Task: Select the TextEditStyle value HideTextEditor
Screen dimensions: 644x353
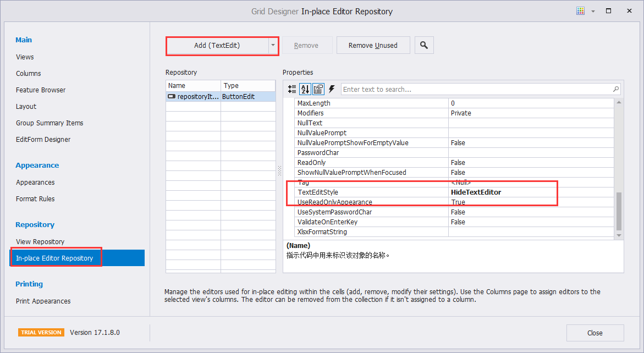Action: [x=476, y=192]
